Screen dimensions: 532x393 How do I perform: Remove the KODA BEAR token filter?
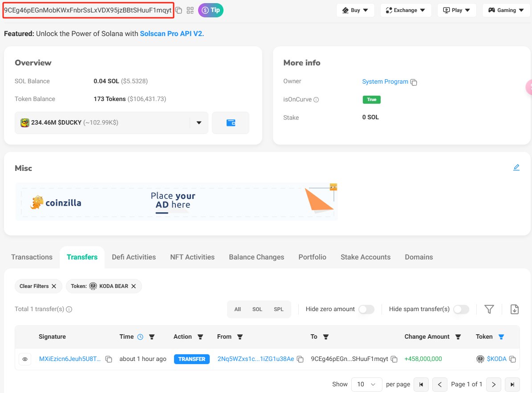(x=134, y=286)
